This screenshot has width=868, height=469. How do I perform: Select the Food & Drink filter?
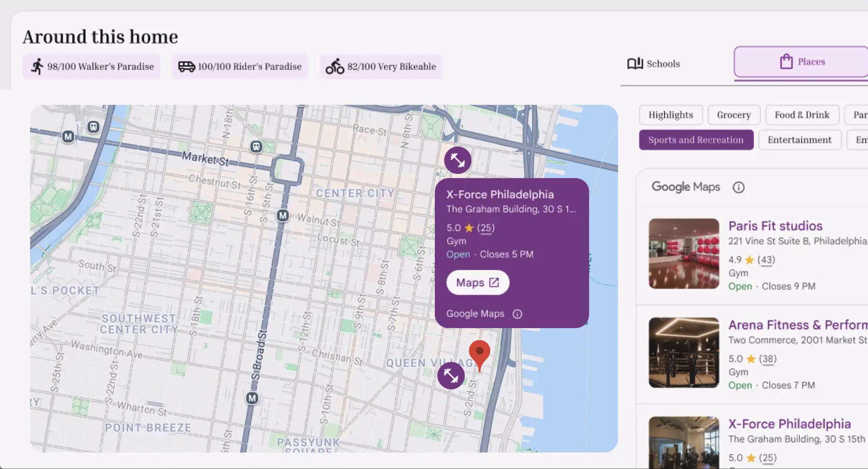[x=802, y=115]
